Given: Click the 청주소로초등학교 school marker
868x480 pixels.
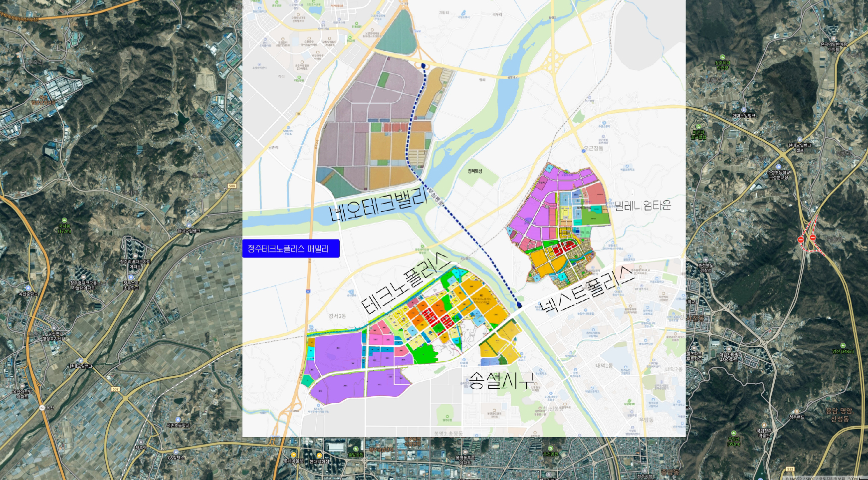Looking at the screenshot, I should click(x=131, y=283).
